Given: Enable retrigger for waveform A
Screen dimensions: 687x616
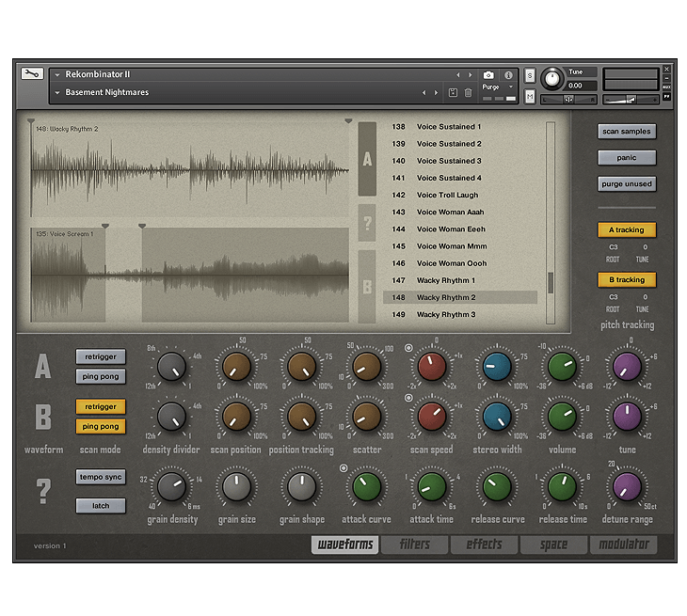Looking at the screenshot, I should (x=101, y=356).
